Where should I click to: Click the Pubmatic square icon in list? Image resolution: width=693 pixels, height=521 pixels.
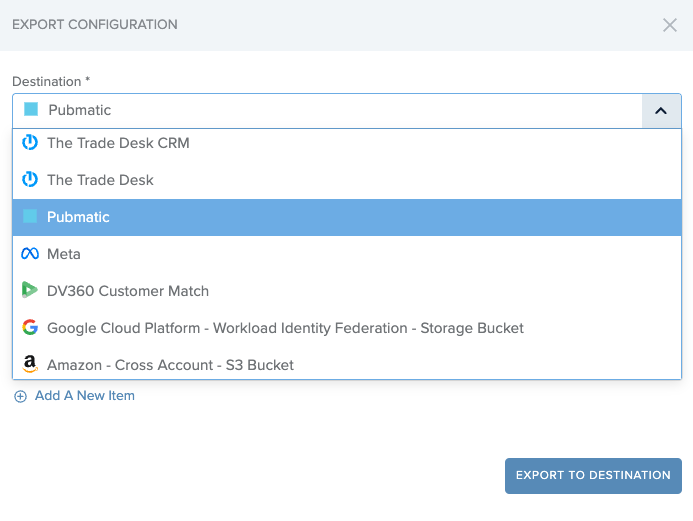tap(30, 217)
